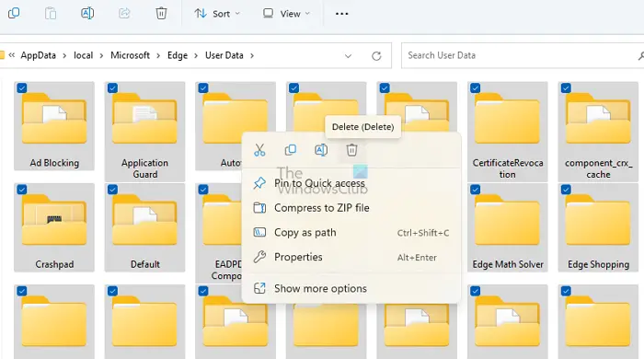This screenshot has height=359, width=644.
Task: Click the Copy icon in the context menu
Action: click(291, 150)
